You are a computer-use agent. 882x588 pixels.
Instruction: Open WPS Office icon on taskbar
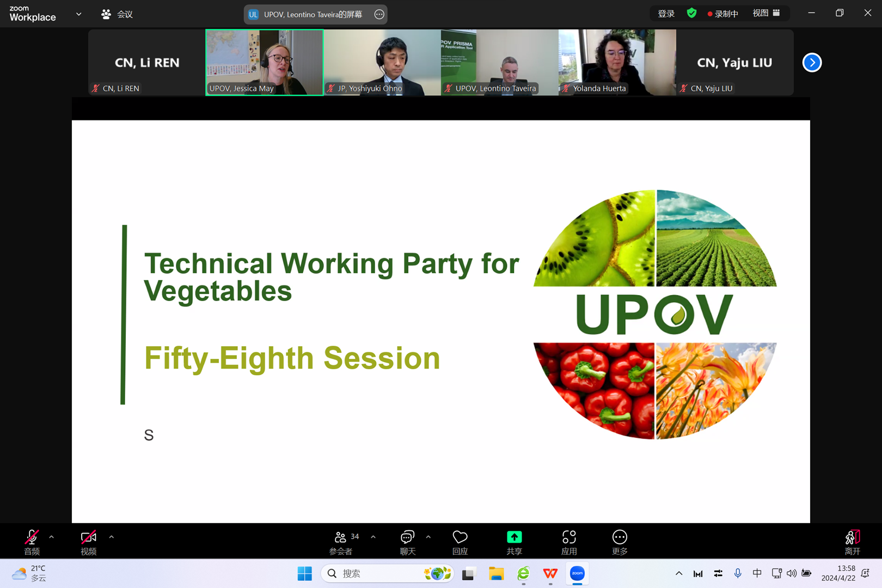click(x=550, y=573)
